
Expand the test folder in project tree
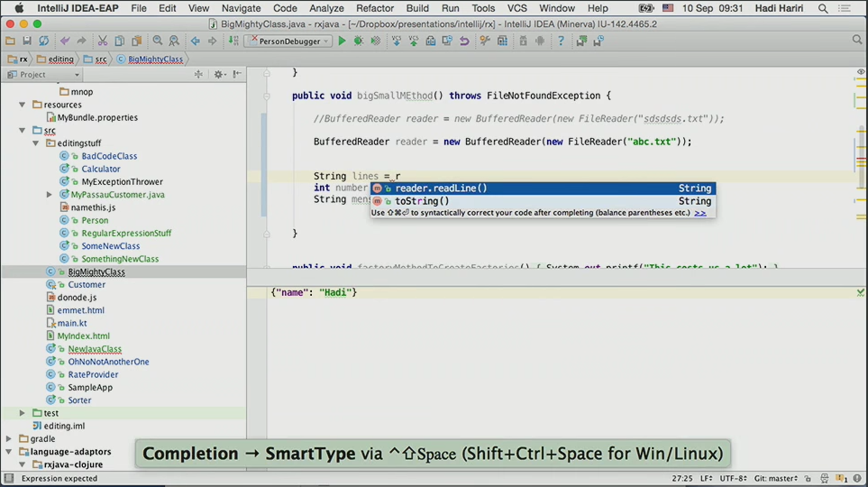[23, 413]
